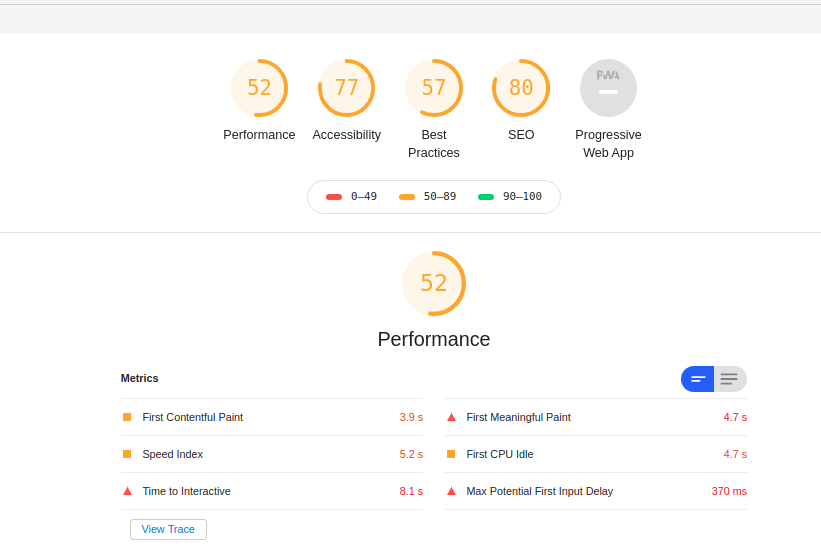The width and height of the screenshot is (821, 559).
Task: Switch metrics to compact view toggle
Action: coord(698,379)
